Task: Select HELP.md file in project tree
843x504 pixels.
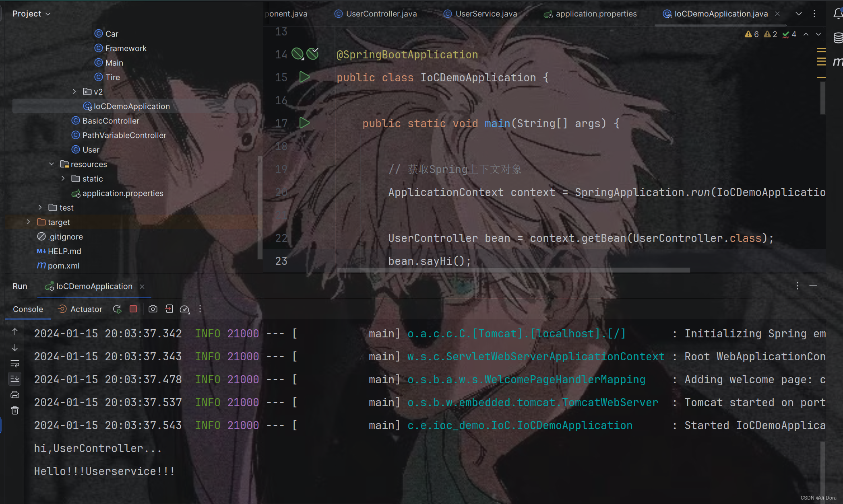Action: (x=59, y=251)
